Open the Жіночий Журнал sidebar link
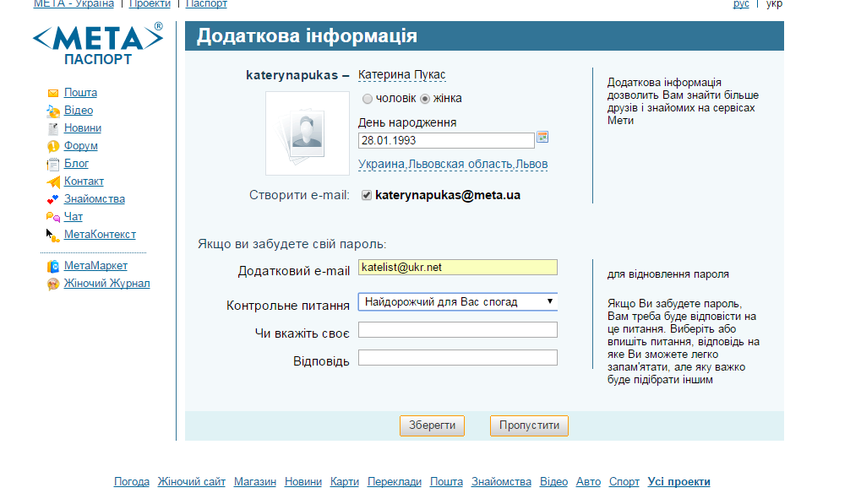861x504 pixels. click(x=107, y=284)
